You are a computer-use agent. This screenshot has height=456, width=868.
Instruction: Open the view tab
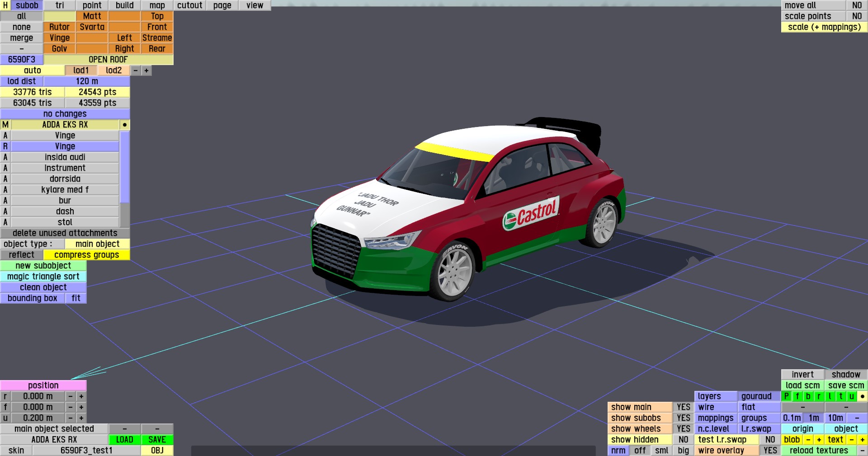point(255,5)
